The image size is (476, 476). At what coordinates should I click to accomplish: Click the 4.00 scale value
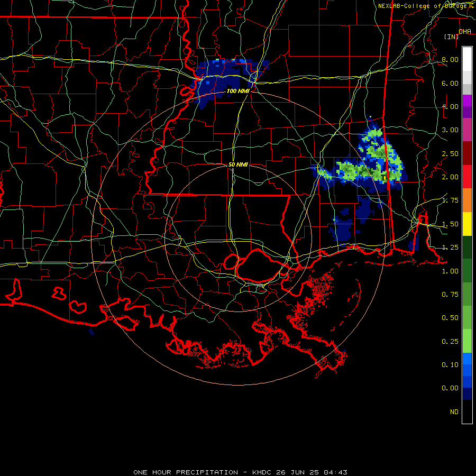[450, 106]
